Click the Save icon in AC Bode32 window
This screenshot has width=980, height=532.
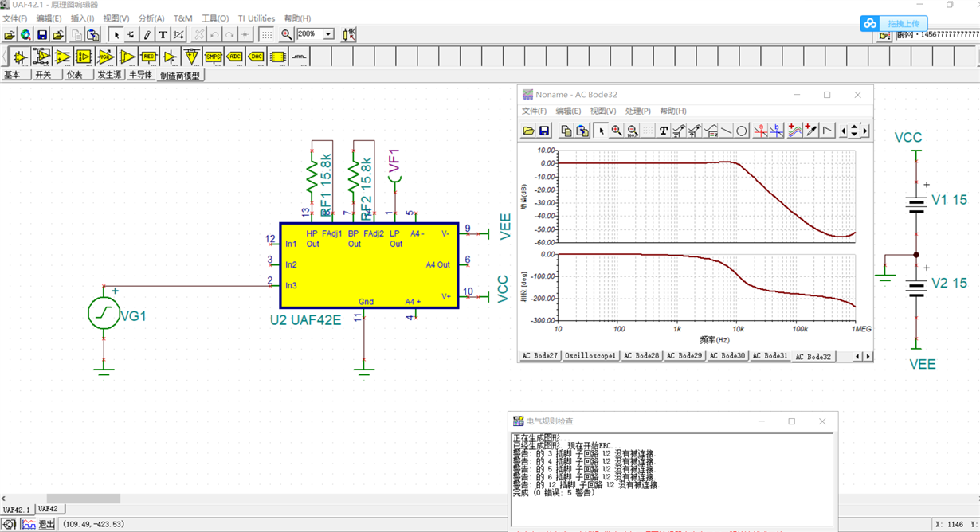coord(544,131)
